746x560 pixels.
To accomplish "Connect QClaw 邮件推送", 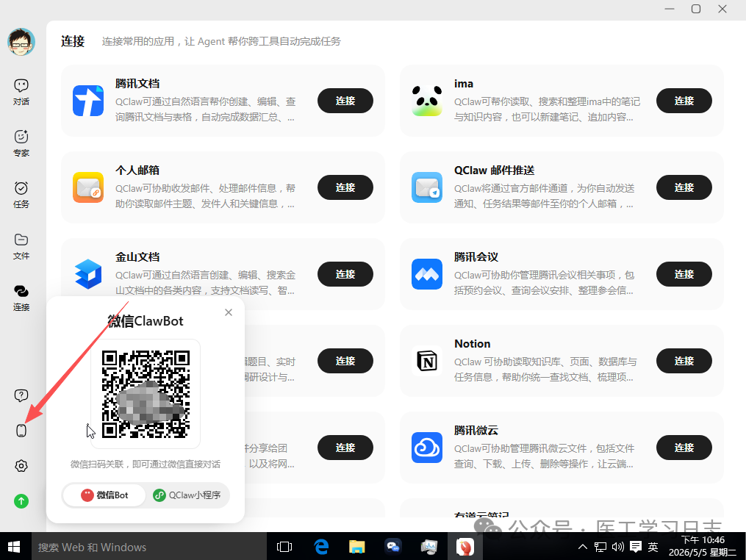I will pyautogui.click(x=684, y=187).
